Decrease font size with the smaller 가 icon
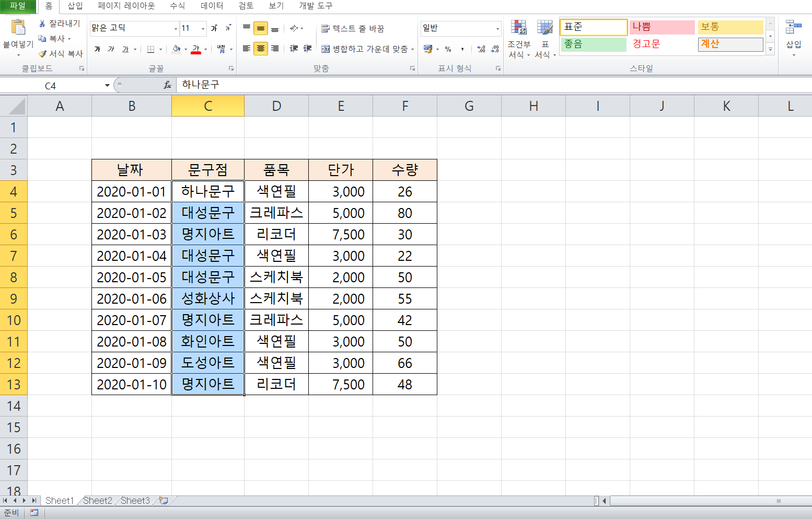812x519 pixels. pyautogui.click(x=228, y=28)
